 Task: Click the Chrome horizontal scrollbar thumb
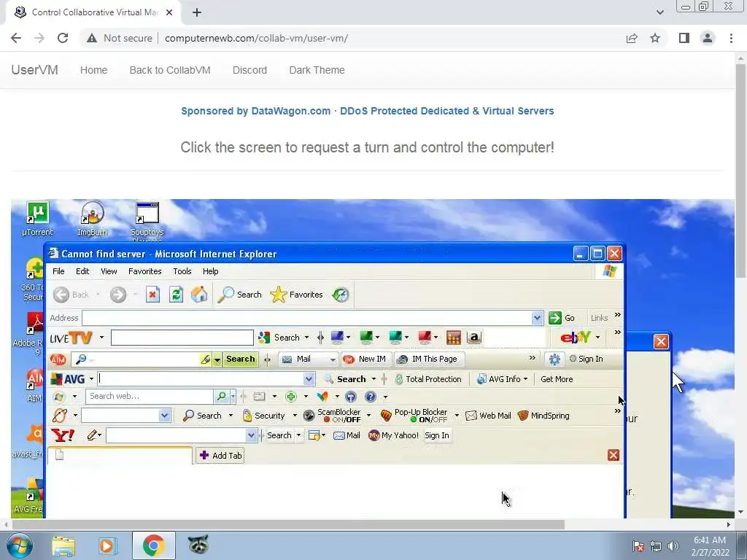click(x=288, y=525)
